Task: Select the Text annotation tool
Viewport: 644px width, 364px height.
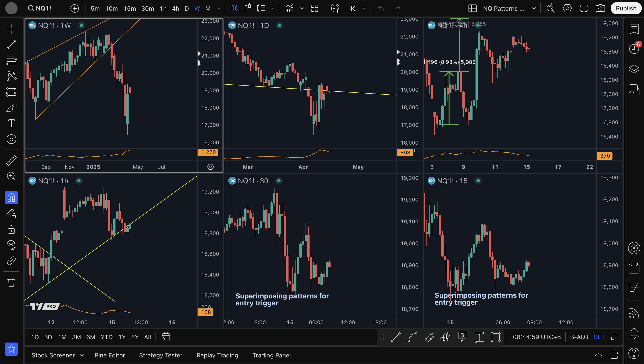Action: click(11, 123)
